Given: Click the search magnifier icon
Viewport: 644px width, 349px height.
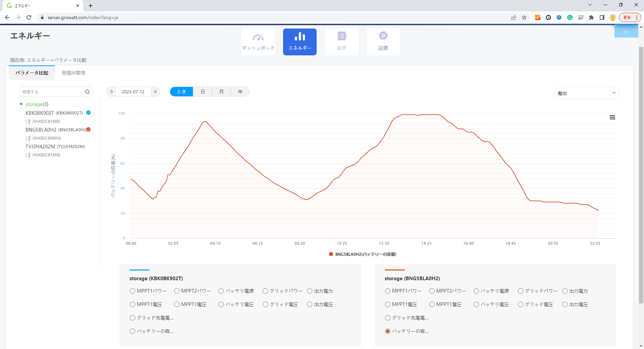Looking at the screenshot, I should click(87, 92).
